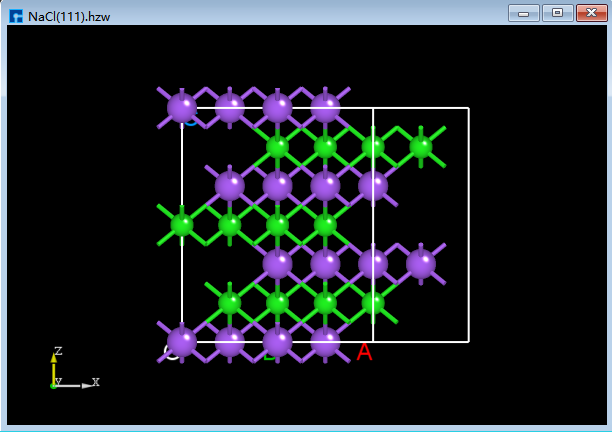
Task: Select the rightmost purple atom outside the inner cell line
Action: (421, 264)
